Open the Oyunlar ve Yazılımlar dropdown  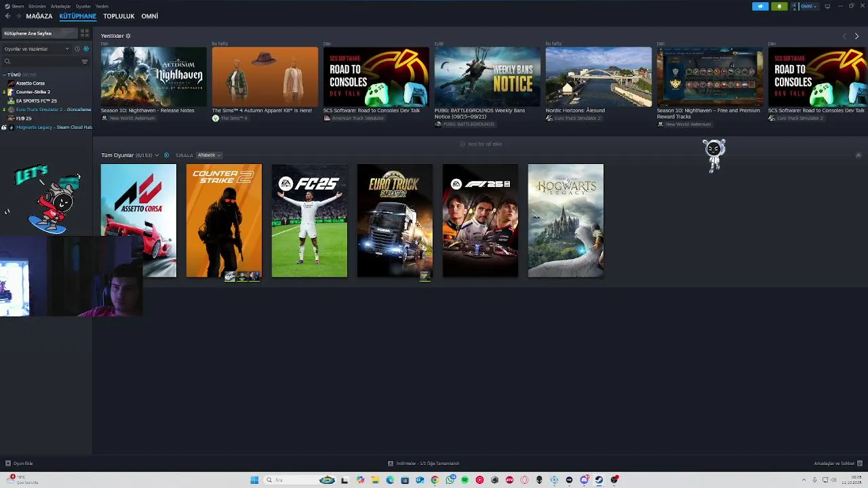click(37, 49)
